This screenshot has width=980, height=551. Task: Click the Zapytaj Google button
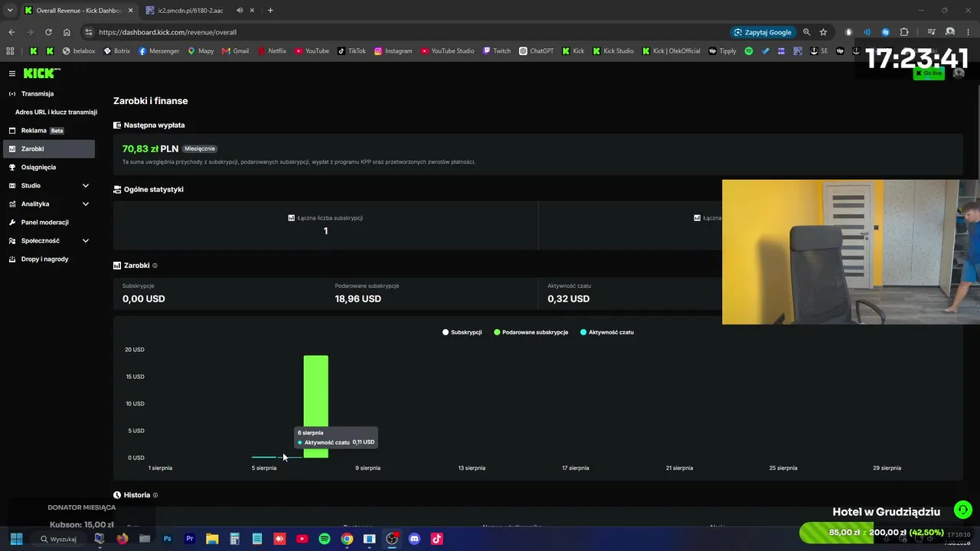tap(763, 32)
